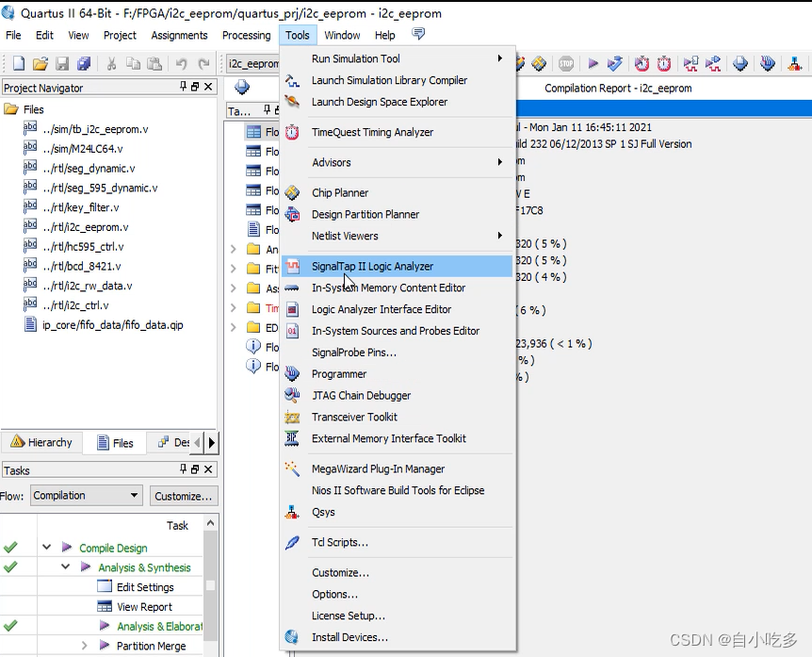
Task: Switch to the Files tab
Action: [116, 442]
